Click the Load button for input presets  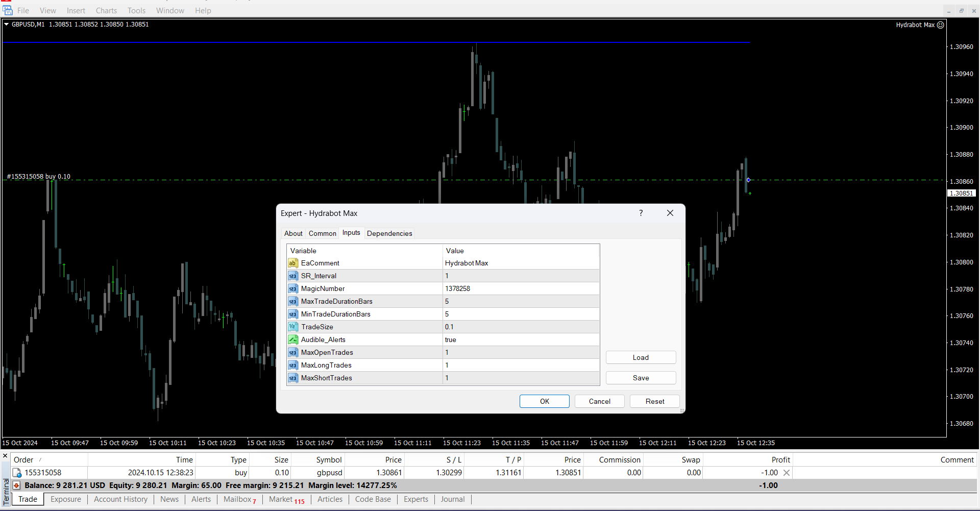[641, 357]
